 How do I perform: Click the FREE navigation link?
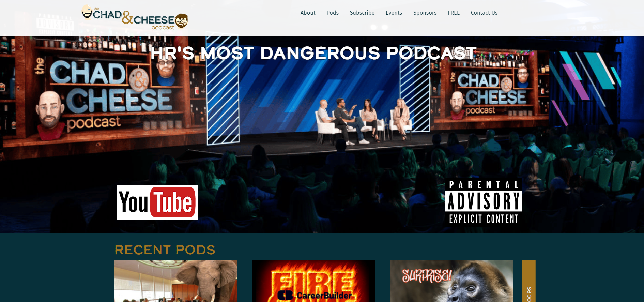454,13
